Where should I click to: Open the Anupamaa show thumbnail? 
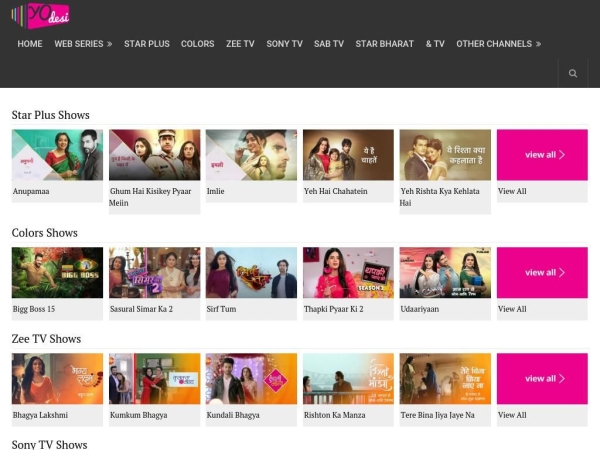click(57, 155)
